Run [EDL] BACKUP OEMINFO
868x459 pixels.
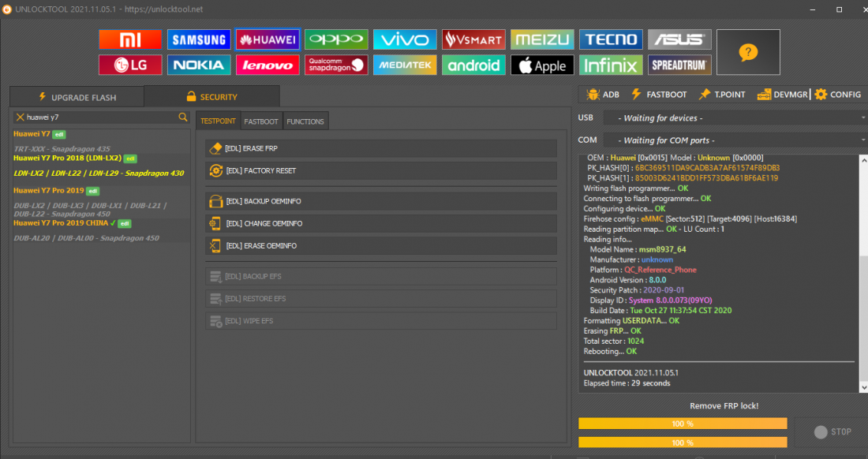pyautogui.click(x=381, y=201)
